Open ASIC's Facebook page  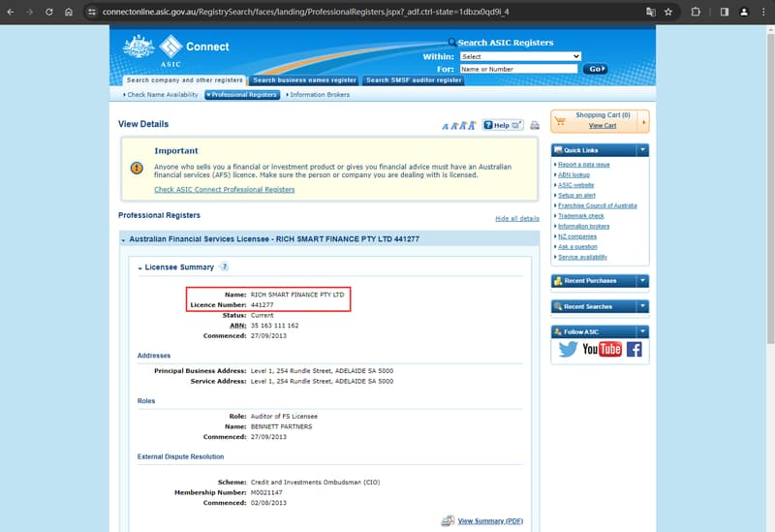[x=635, y=349]
